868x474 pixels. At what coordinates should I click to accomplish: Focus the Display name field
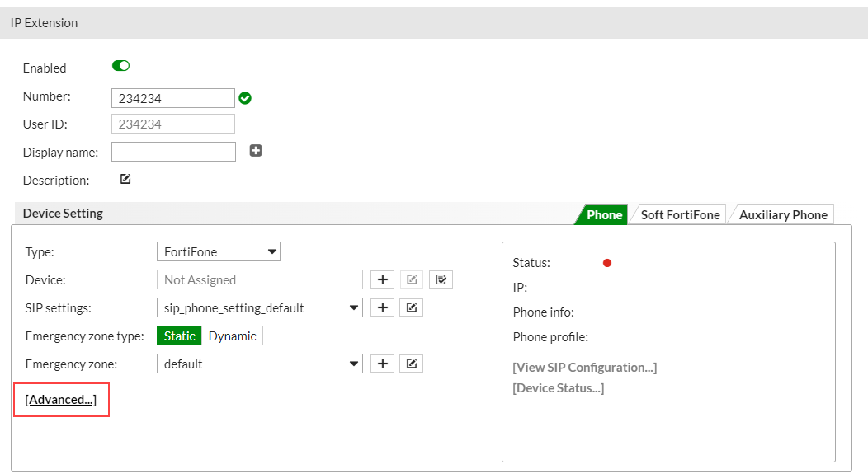point(173,152)
